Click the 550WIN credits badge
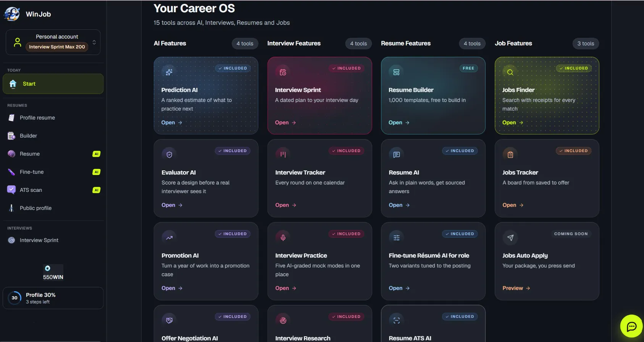 [x=53, y=272]
